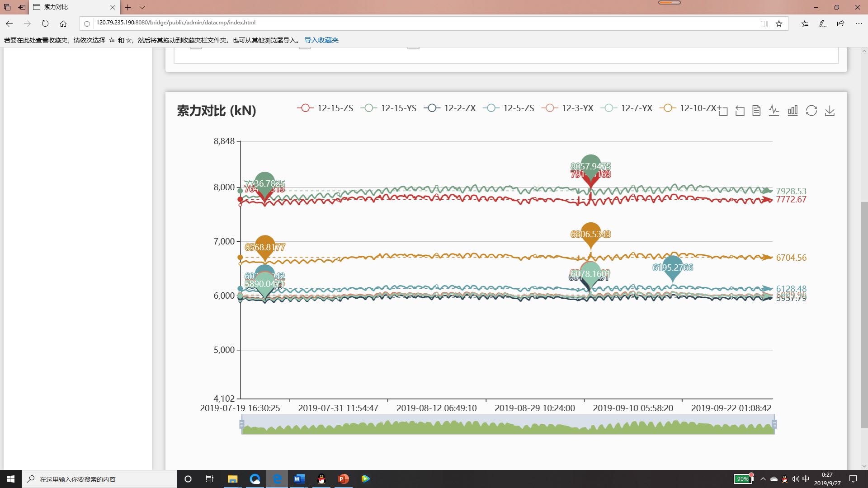Open reading view book icon
Screen dimensions: 868x488
coord(764,23)
